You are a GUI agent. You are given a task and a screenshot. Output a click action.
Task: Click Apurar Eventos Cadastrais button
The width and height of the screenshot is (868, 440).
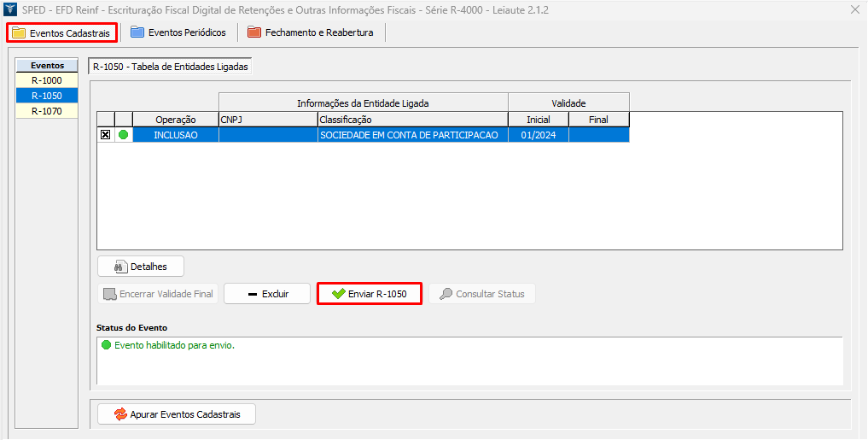pos(177,414)
